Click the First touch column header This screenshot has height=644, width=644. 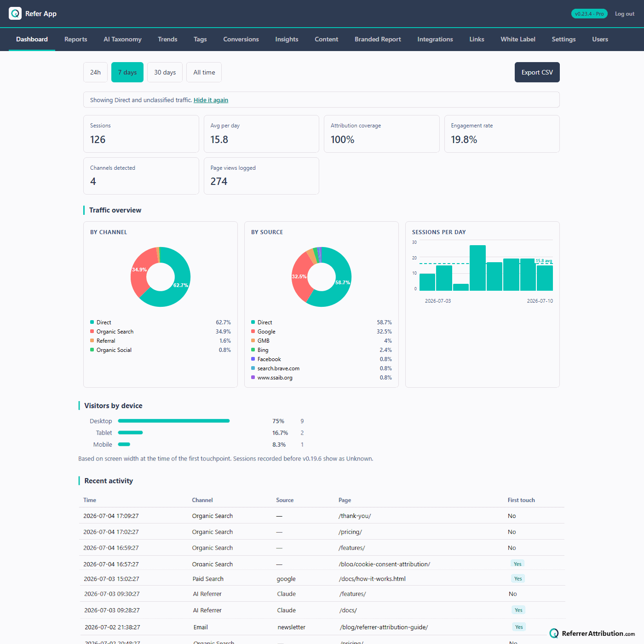click(x=521, y=500)
